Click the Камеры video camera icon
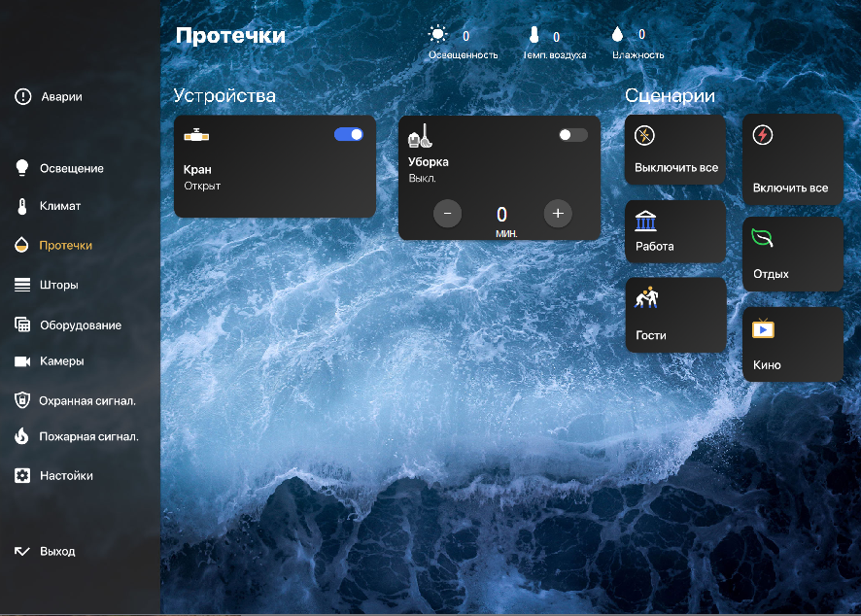 coord(22,360)
